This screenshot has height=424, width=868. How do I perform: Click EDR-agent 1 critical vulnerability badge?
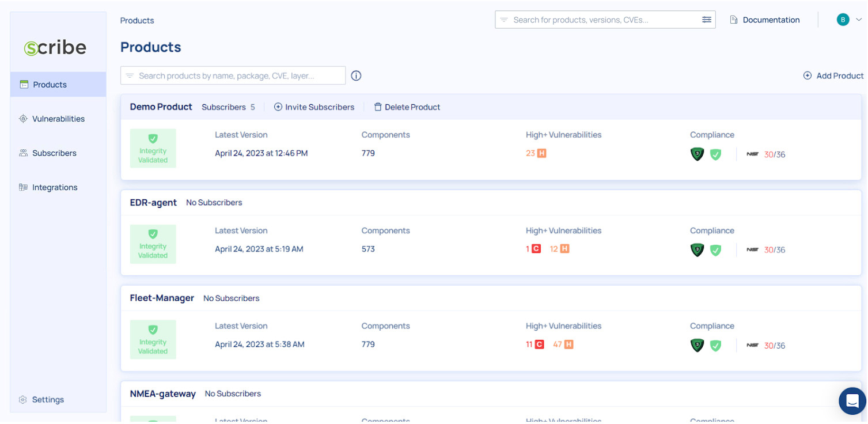point(533,249)
